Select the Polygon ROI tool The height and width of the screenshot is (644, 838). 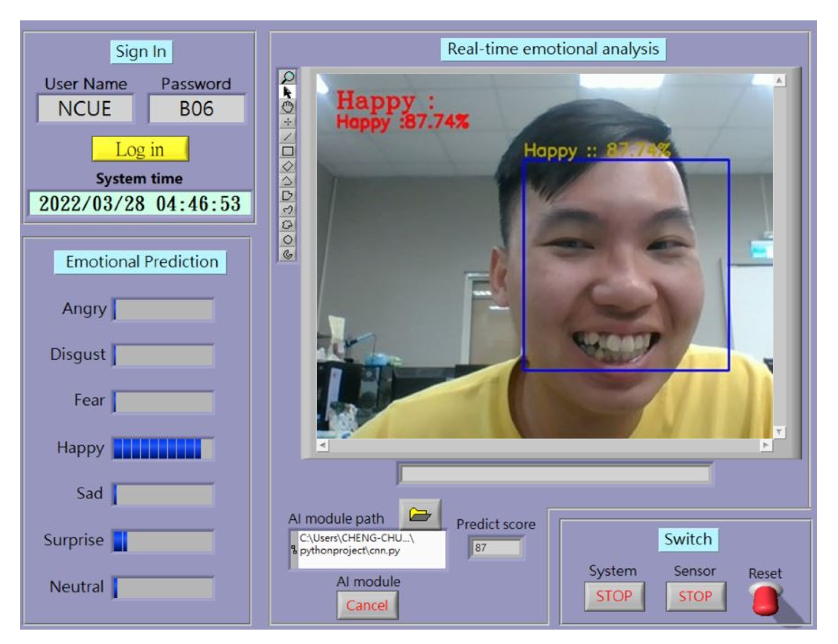pyautogui.click(x=288, y=195)
